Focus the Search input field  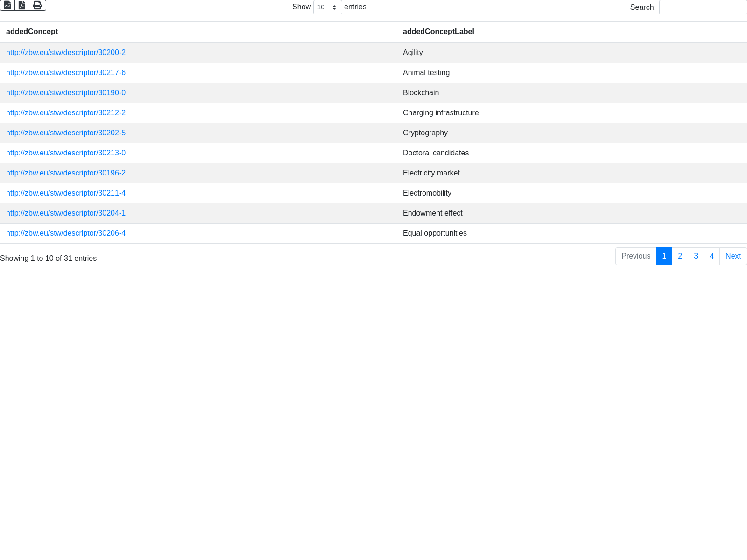tap(703, 7)
